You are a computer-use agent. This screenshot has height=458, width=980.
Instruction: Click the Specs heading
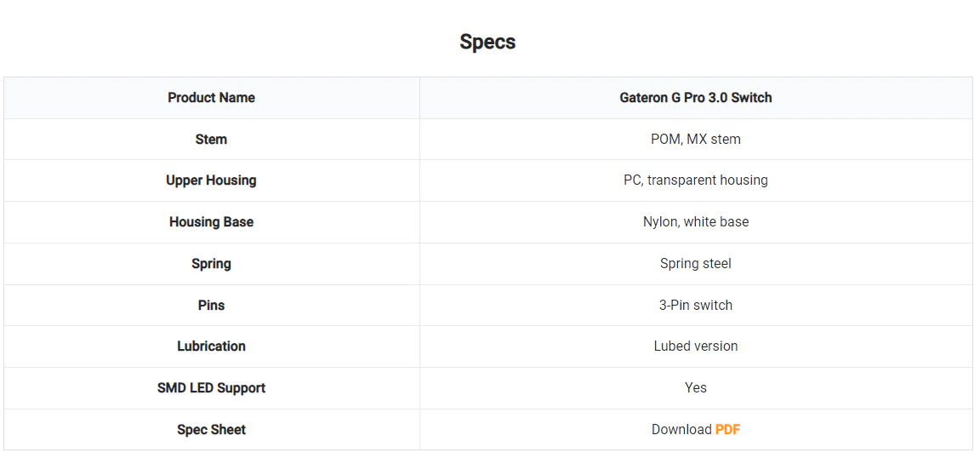click(487, 42)
